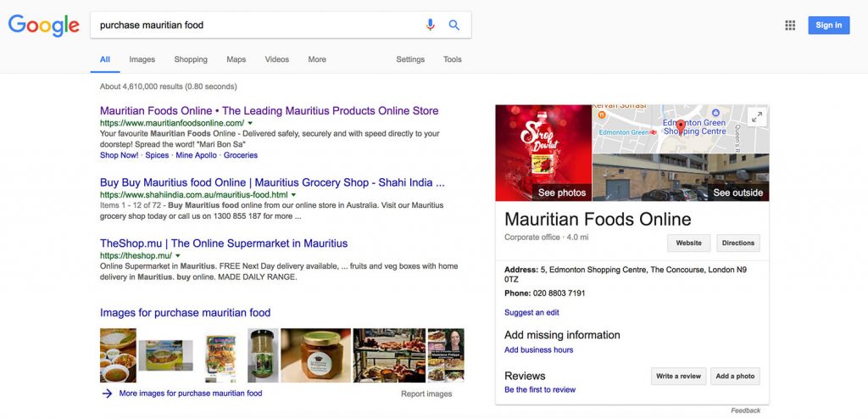Image resolution: width=868 pixels, height=419 pixels.
Task: Click the Google logo
Action: pyautogui.click(x=44, y=25)
